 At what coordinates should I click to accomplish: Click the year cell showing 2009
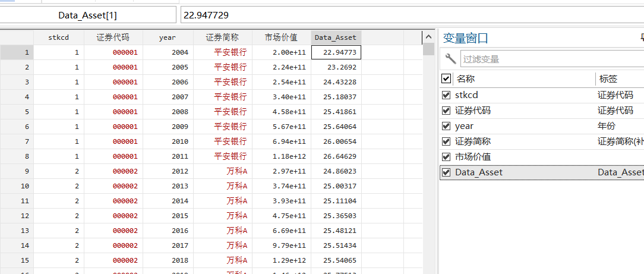click(168, 127)
